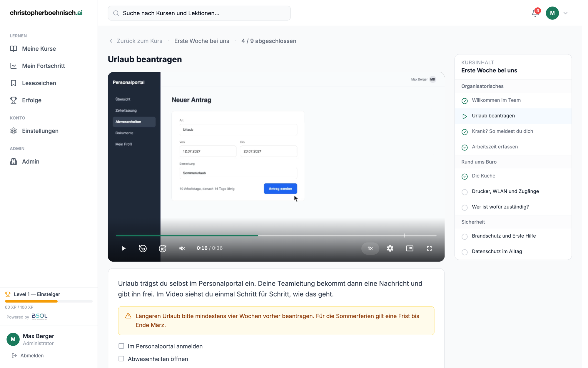Screen dimensions: 588x368
Task: Go back via Zurück zum Kurs
Action: tap(139, 41)
